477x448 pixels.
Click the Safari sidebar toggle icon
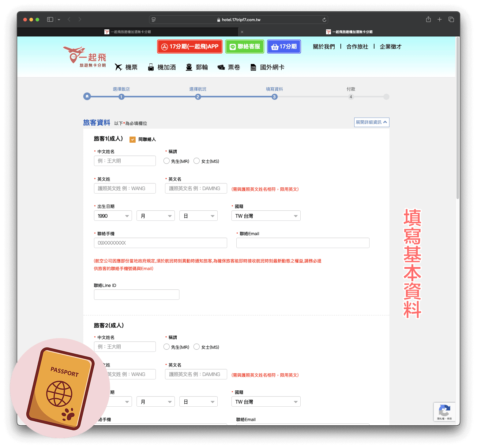click(50, 20)
